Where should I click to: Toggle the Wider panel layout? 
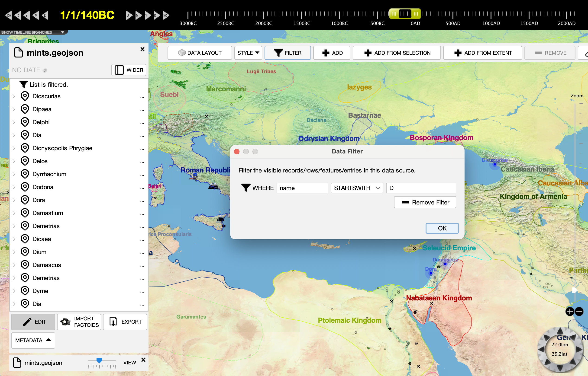[x=129, y=70]
